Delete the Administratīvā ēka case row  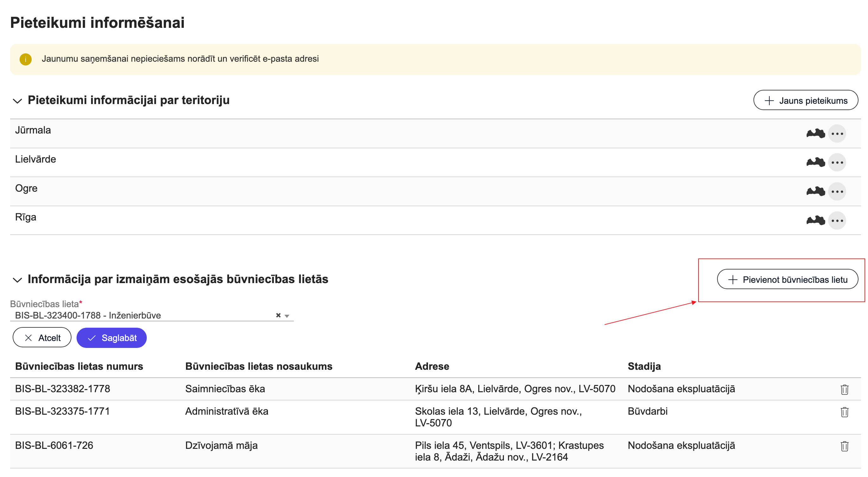click(x=844, y=412)
